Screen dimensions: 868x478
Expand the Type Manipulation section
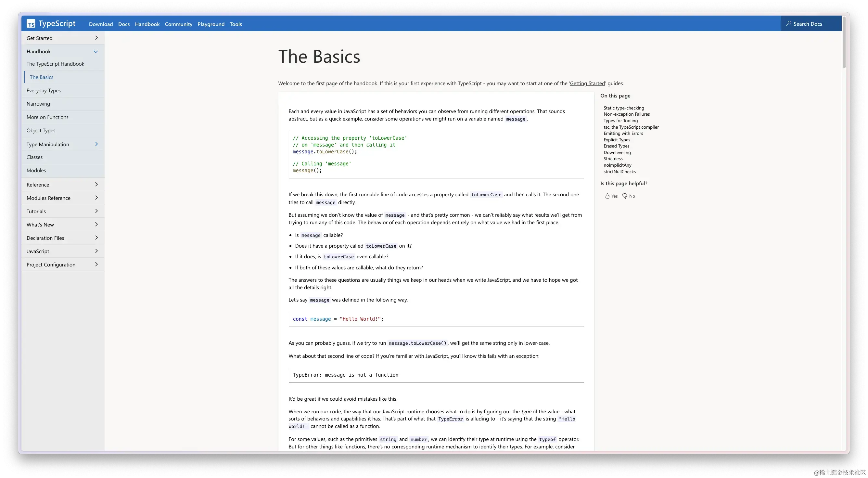96,144
